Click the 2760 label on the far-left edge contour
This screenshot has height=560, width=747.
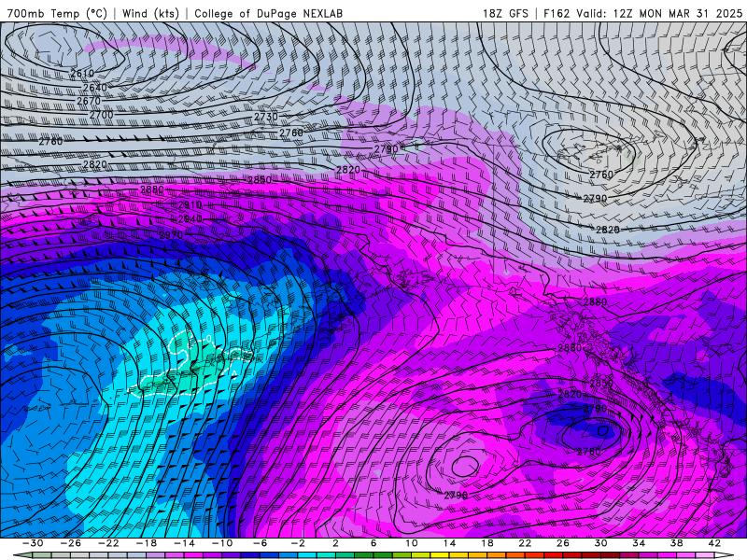point(50,142)
